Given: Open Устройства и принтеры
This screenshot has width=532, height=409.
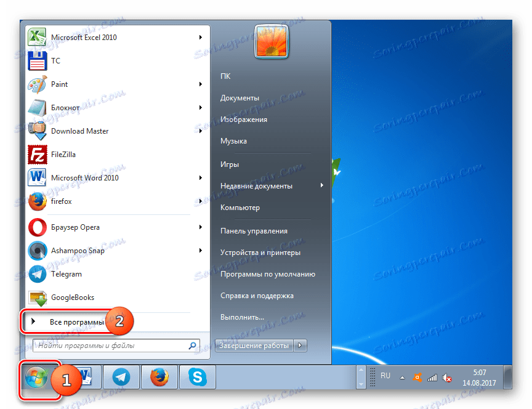Looking at the screenshot, I should [260, 253].
